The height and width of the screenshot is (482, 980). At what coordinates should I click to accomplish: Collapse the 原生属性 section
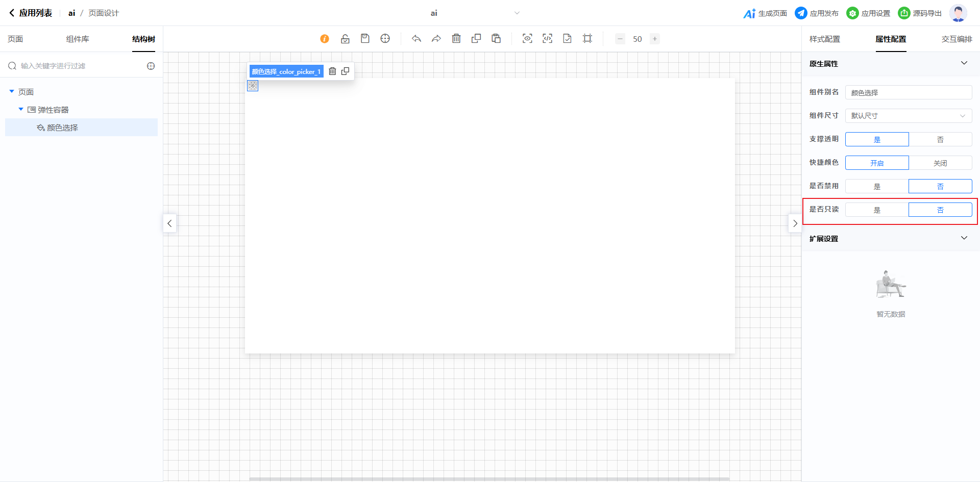pyautogui.click(x=964, y=63)
